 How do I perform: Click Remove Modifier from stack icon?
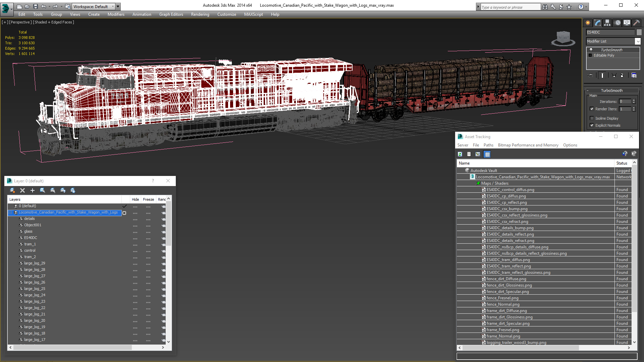click(622, 75)
